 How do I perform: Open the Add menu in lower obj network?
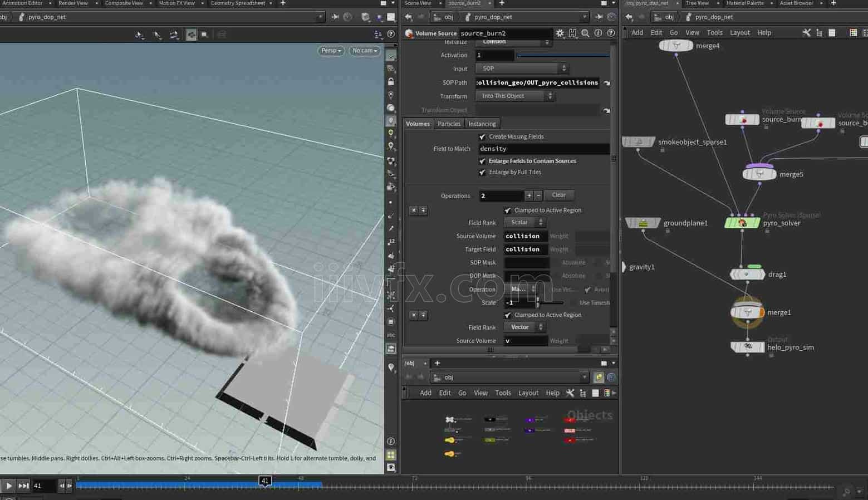(x=426, y=393)
